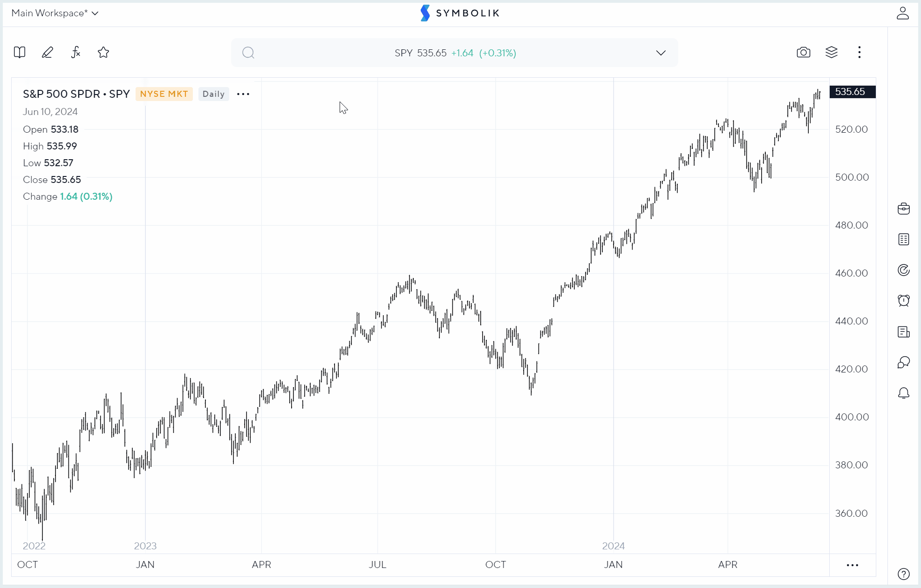This screenshot has height=588, width=921.
Task: Click the High 535.99 value
Action: pyautogui.click(x=61, y=146)
